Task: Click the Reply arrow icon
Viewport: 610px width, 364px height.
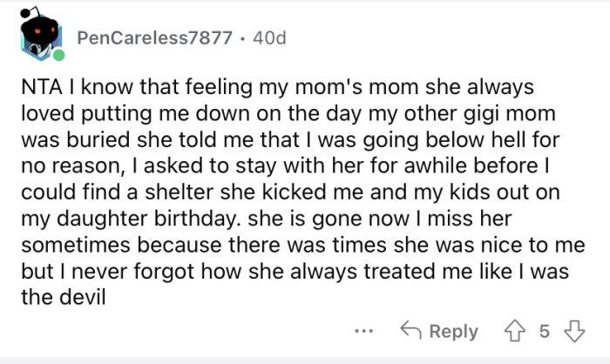Action: pos(410,331)
